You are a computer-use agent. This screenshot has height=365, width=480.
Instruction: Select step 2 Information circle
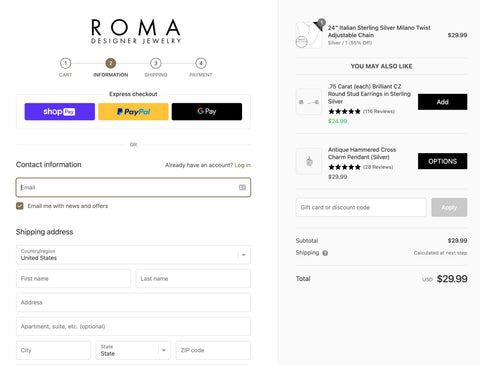(x=111, y=63)
